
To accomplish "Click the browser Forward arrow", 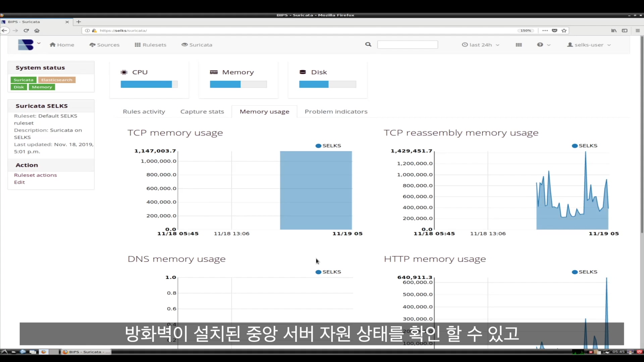I will tap(15, 31).
